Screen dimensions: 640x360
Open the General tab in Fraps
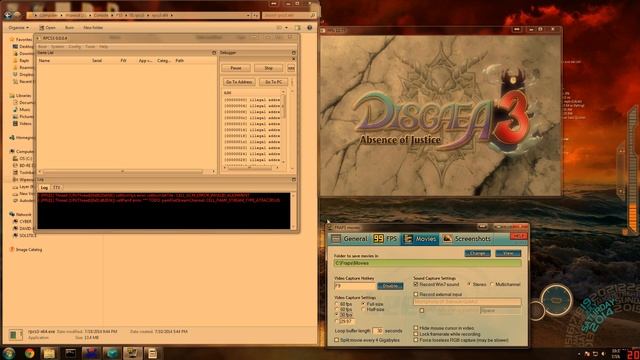pos(349,239)
